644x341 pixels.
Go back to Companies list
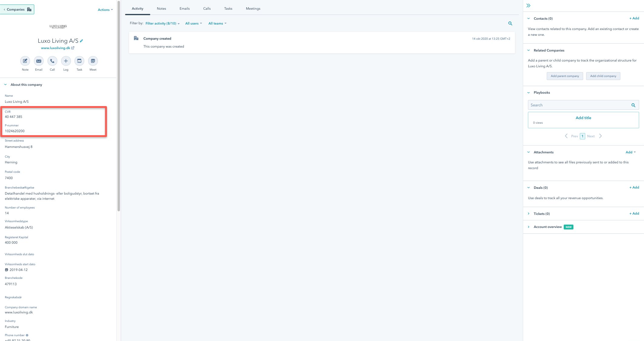[x=17, y=9]
